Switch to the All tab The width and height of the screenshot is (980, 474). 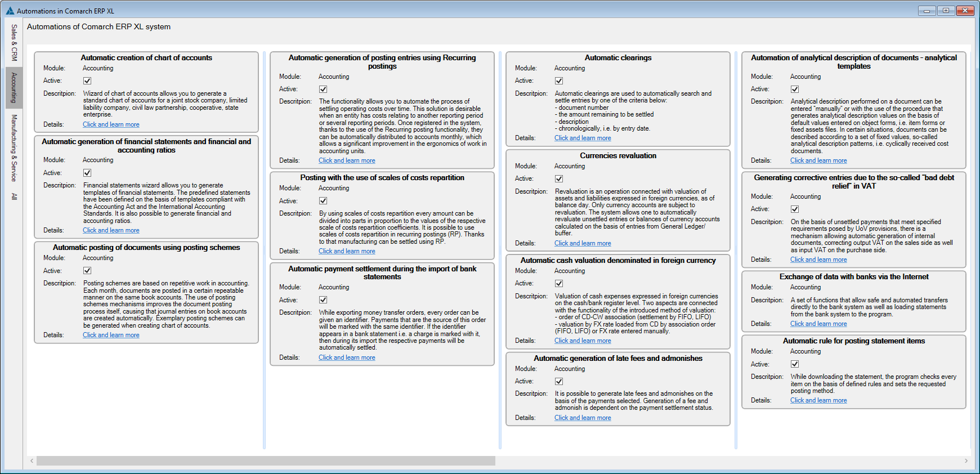coord(14,196)
